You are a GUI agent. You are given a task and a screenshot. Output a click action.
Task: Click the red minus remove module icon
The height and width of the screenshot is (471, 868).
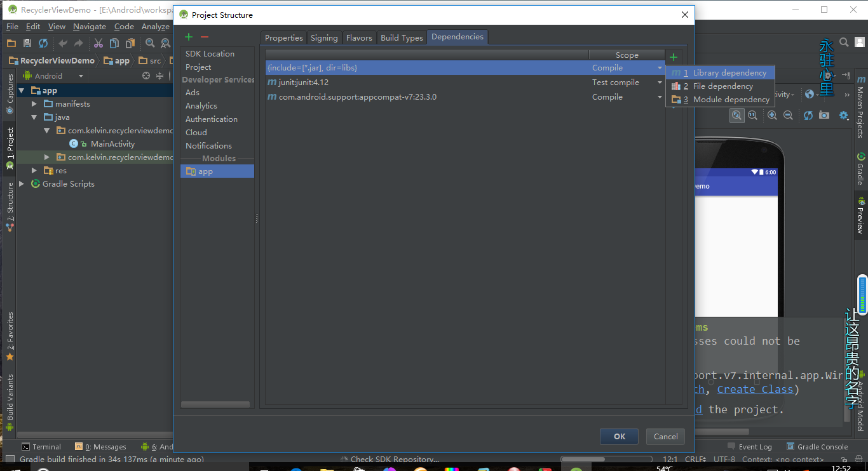tap(204, 37)
